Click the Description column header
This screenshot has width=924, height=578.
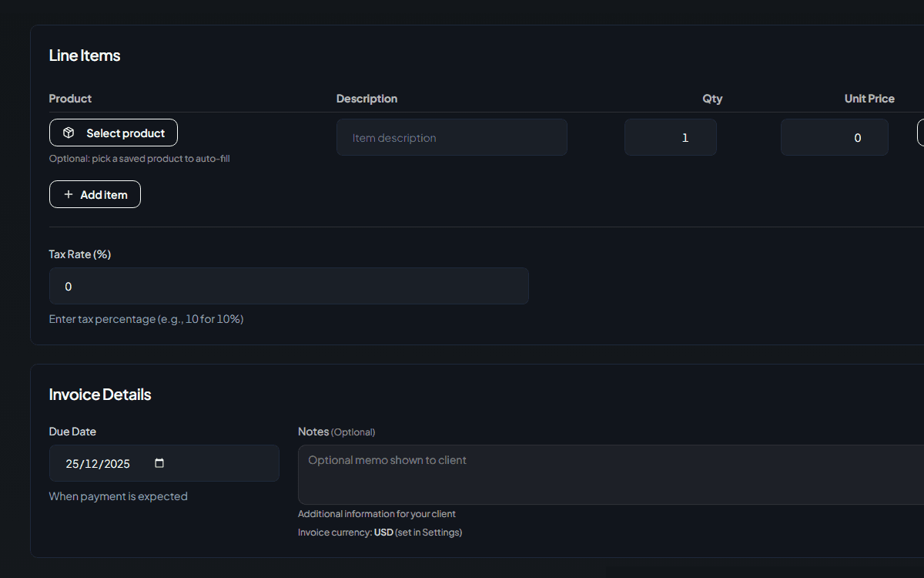tap(367, 99)
